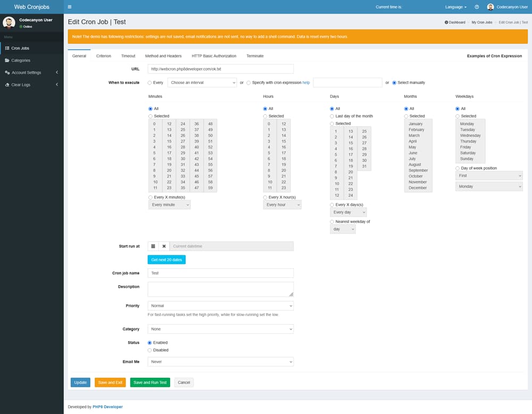
Task: Open My Cron Jobs breadcrumb link
Action: coord(482,22)
